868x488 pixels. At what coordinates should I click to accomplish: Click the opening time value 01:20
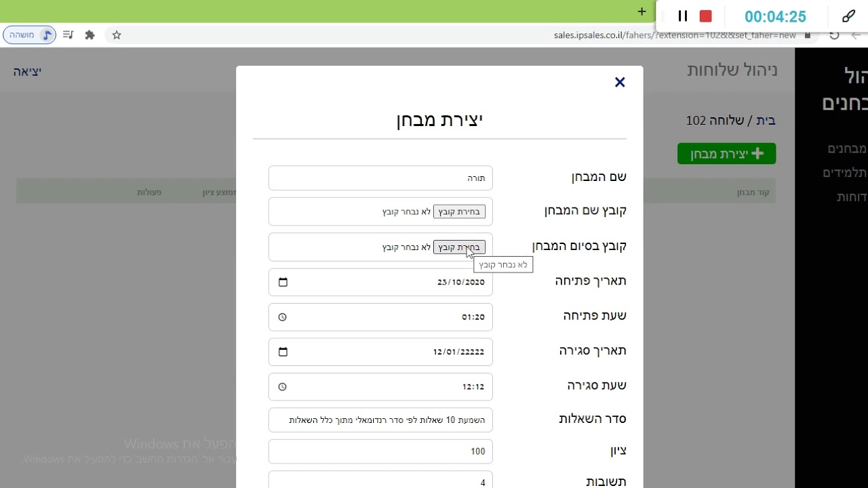473,317
